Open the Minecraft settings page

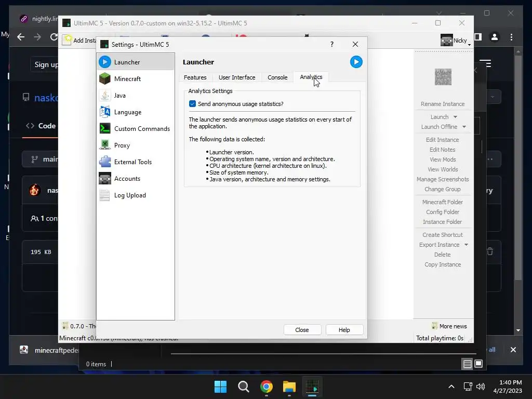click(136, 79)
